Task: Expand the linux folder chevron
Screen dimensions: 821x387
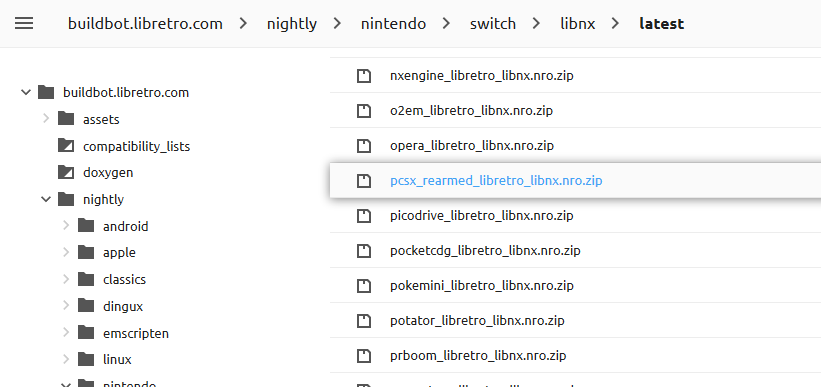Action: click(66, 359)
